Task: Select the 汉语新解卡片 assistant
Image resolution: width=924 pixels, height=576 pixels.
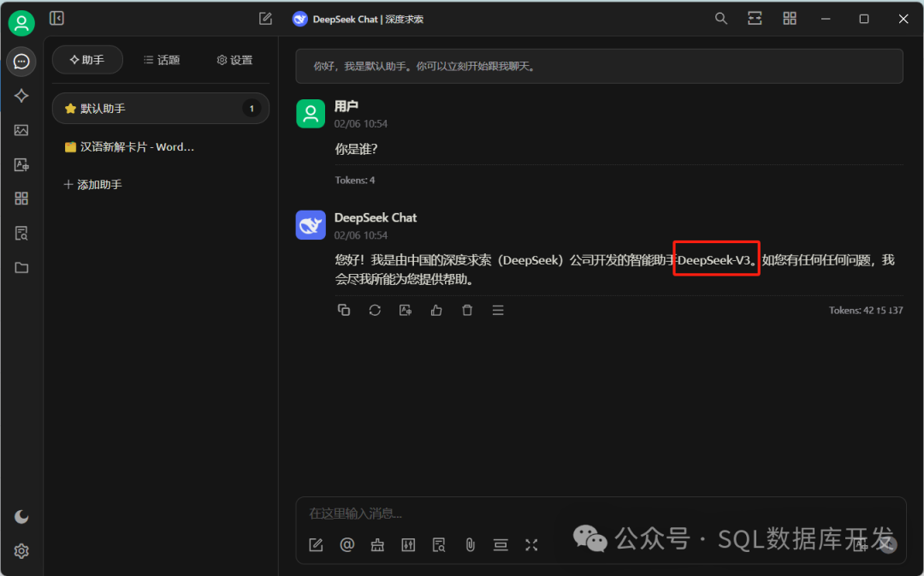Action: coord(160,147)
